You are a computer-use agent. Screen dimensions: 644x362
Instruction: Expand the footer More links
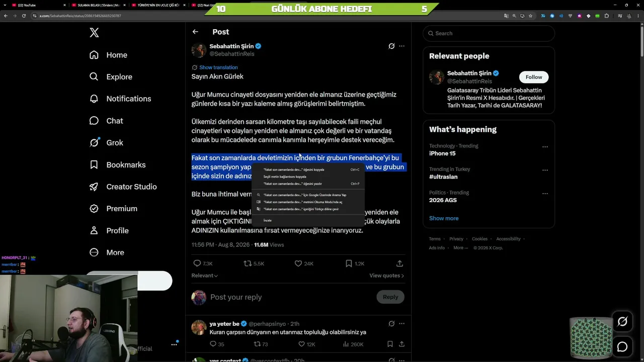click(460, 248)
